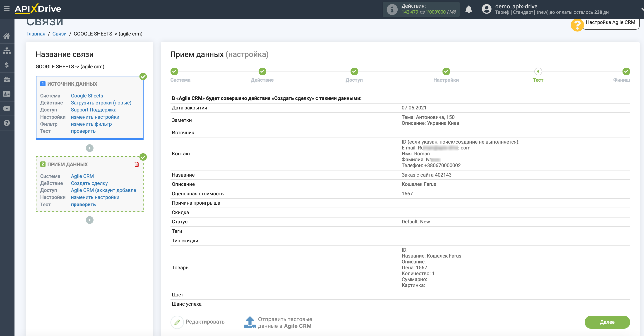Screen dimensions: 644x336
Task: Click the demo_apix-drive account name
Action: click(516, 7)
